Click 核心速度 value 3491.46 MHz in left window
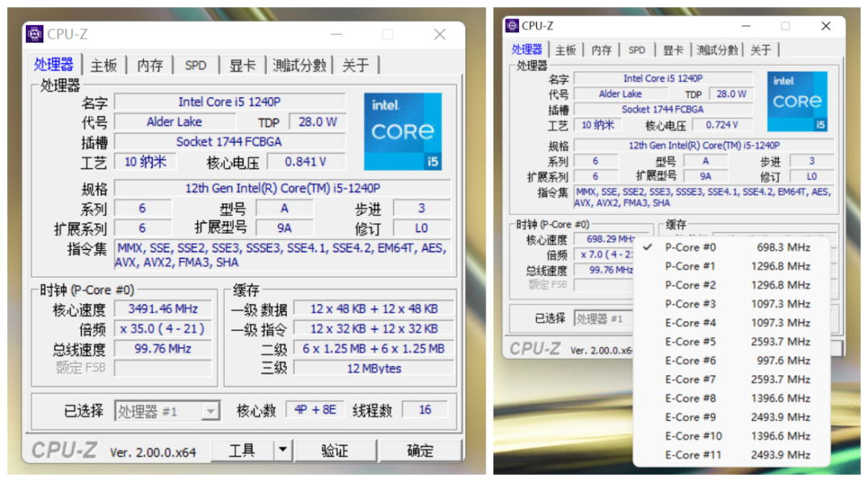 point(162,308)
